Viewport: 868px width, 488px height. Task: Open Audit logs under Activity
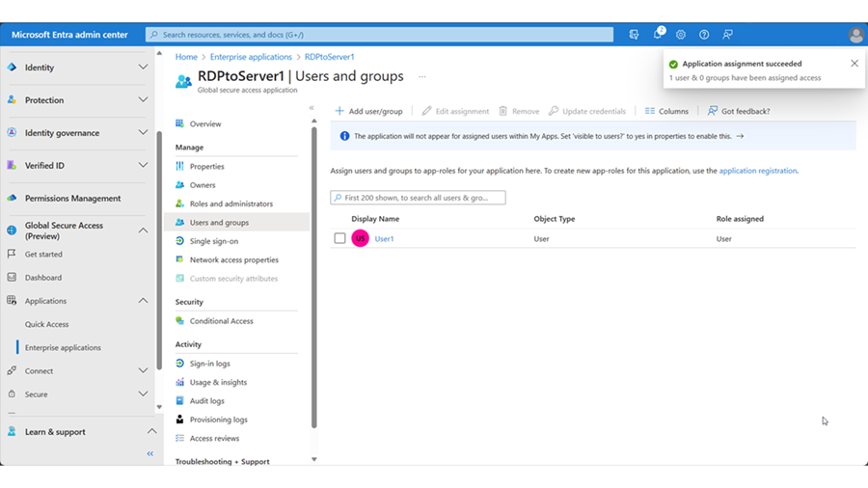click(207, 400)
